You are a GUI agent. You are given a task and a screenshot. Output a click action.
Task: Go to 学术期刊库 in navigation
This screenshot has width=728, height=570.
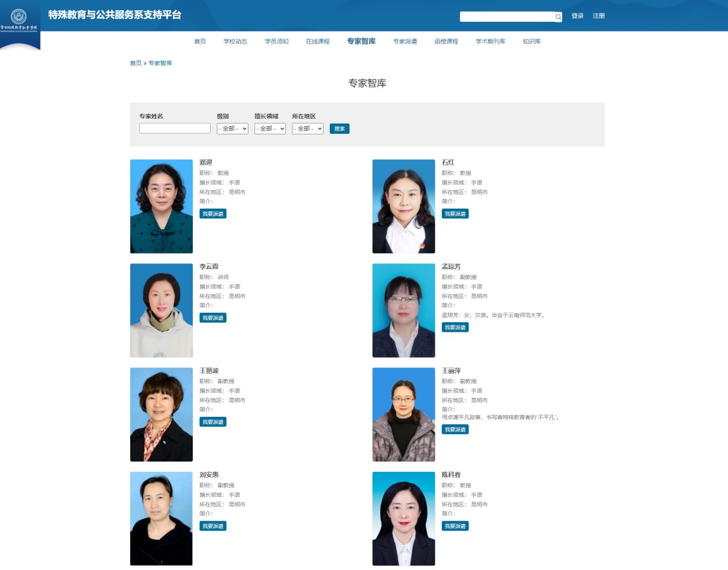tap(490, 41)
